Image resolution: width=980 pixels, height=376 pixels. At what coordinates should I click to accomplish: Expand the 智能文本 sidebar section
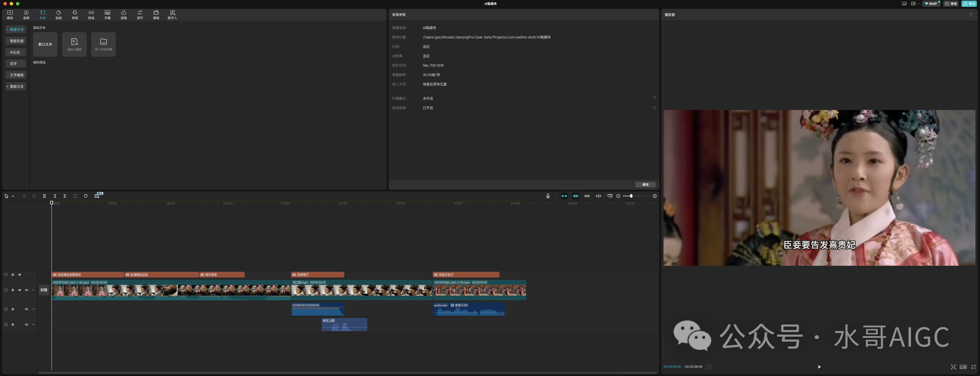[x=16, y=87]
